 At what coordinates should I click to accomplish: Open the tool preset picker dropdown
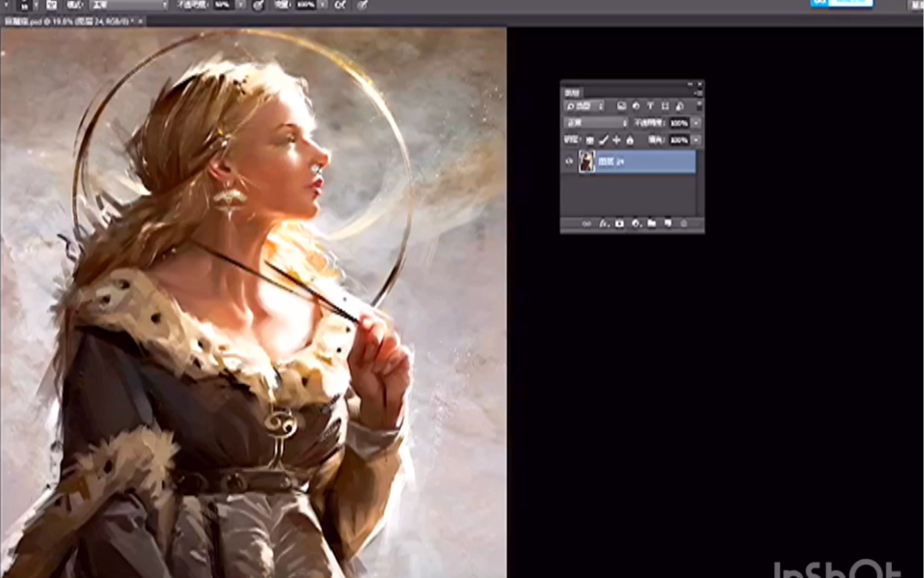[6, 5]
